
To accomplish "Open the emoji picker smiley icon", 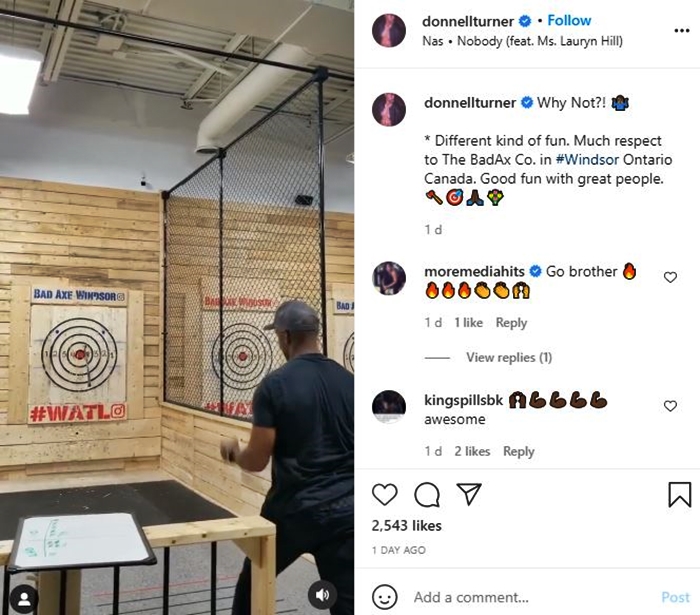I will pos(384,597).
